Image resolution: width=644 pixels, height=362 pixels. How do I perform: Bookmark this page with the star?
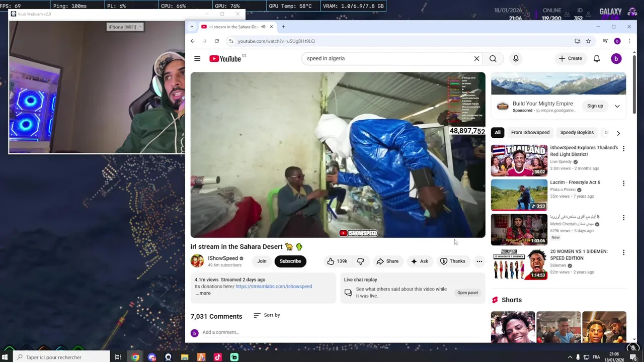coord(588,41)
